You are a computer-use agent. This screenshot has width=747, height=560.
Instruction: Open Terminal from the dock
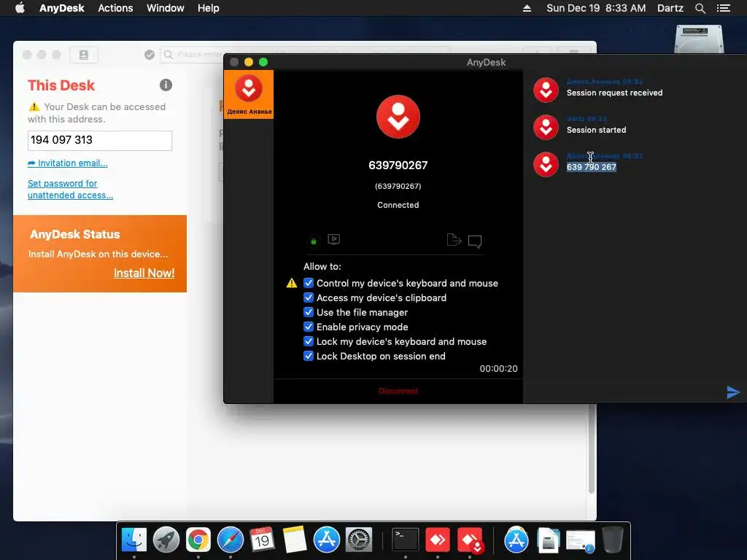pyautogui.click(x=406, y=540)
